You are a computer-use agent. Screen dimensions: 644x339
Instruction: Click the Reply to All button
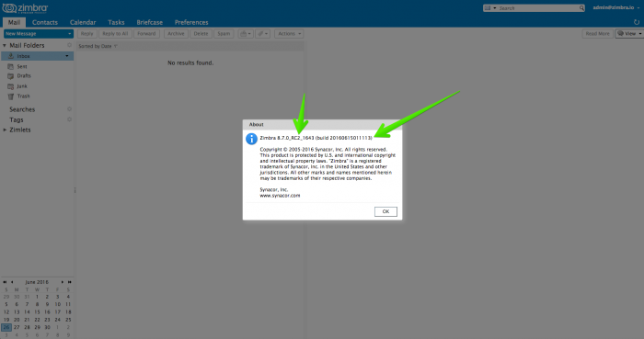click(x=115, y=34)
